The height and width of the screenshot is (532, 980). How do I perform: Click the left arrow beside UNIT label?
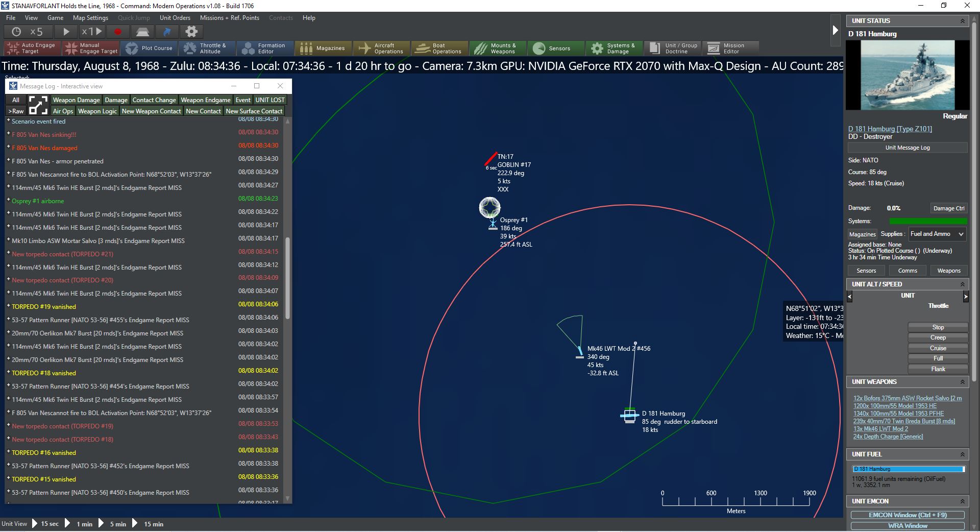coord(850,296)
